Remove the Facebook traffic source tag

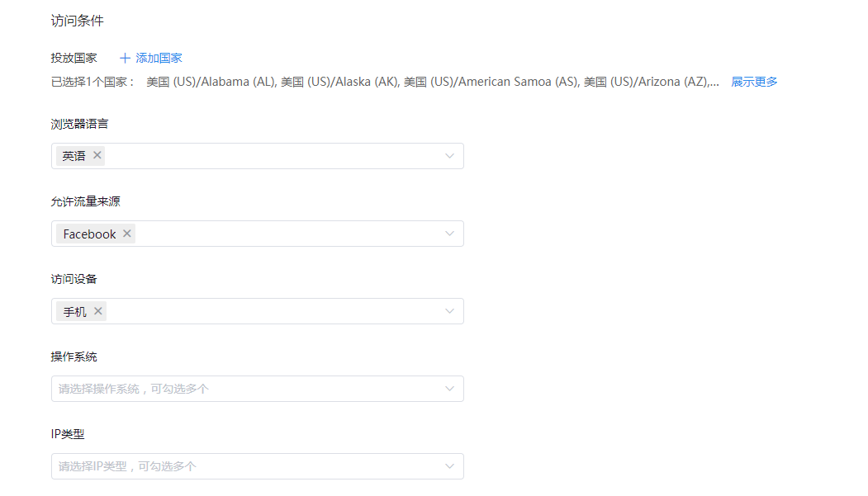(127, 234)
